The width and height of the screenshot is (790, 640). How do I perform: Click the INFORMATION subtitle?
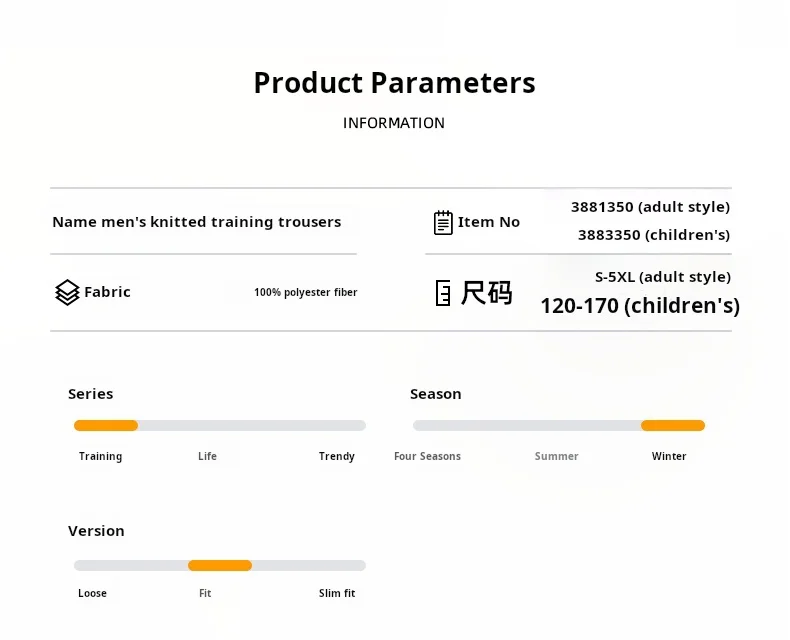[394, 123]
